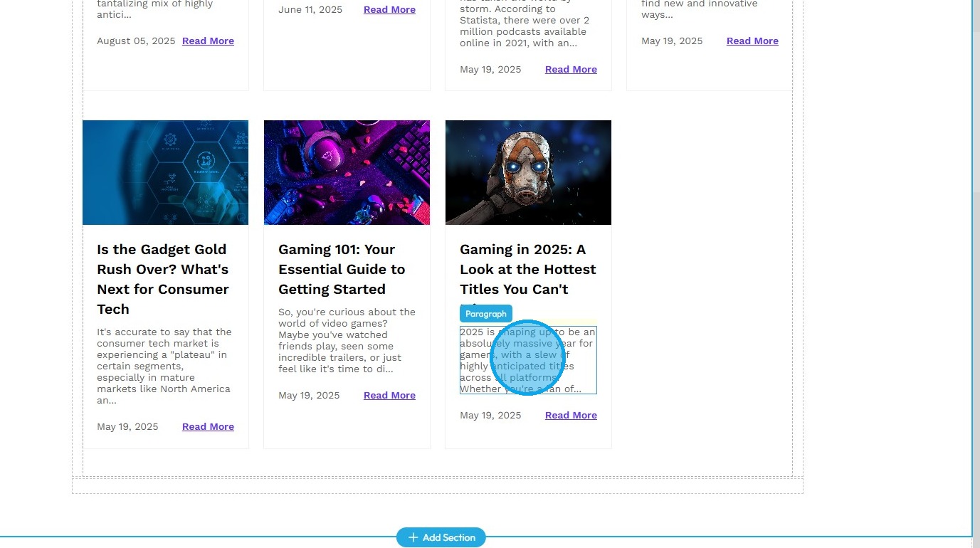This screenshot has height=548, width=980.
Task: Click the plus icon in Add Section
Action: pyautogui.click(x=413, y=537)
